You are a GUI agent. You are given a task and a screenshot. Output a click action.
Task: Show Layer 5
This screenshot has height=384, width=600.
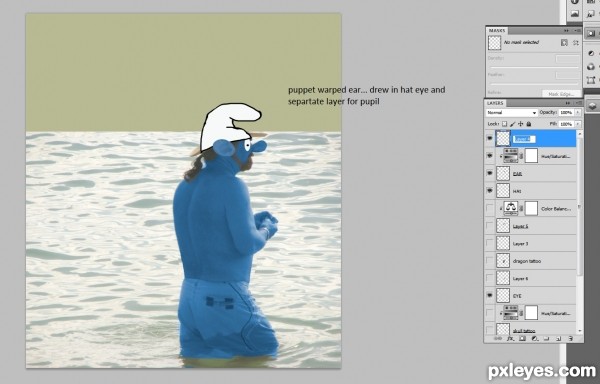[490, 226]
